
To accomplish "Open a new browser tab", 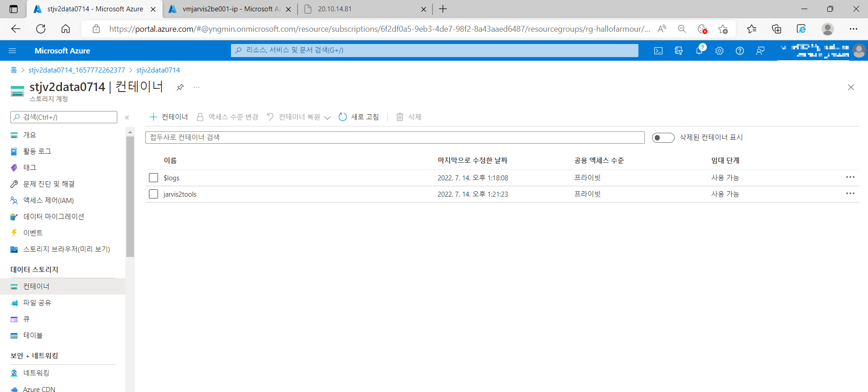I will [x=443, y=9].
